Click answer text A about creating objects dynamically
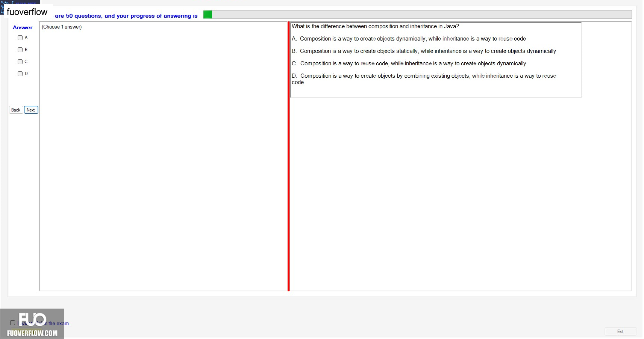The image size is (644, 339). pyautogui.click(x=409, y=39)
